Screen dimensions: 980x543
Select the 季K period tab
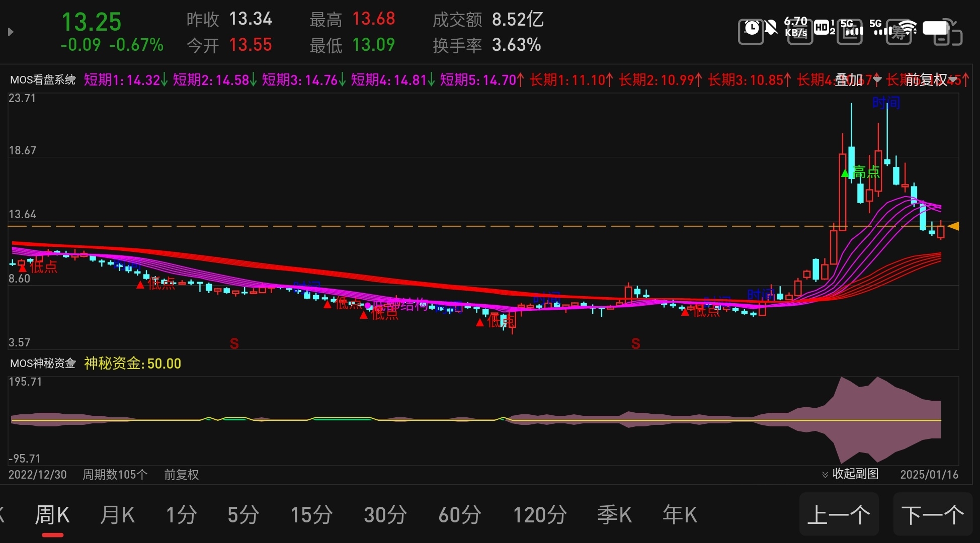(x=614, y=515)
